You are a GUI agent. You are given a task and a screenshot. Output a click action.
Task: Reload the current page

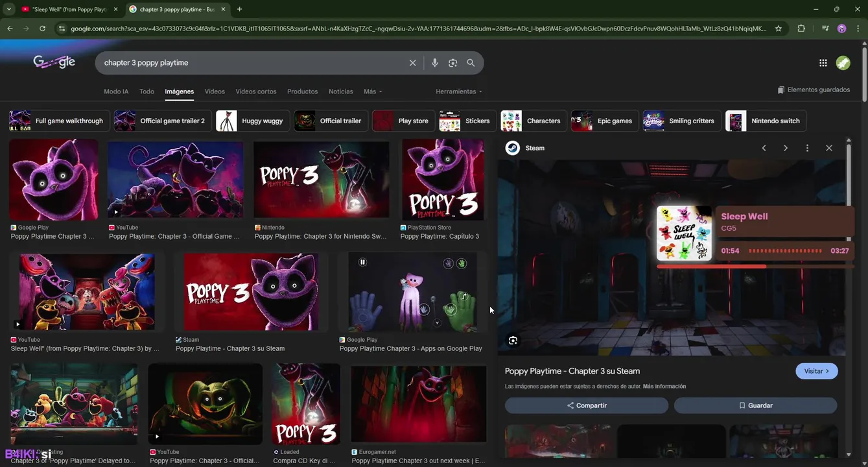point(42,29)
